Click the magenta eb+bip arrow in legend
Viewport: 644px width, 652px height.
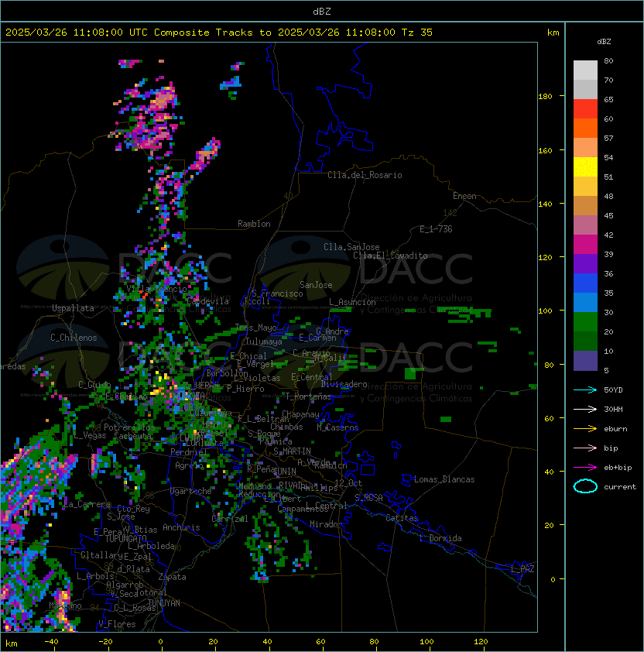coord(585,468)
